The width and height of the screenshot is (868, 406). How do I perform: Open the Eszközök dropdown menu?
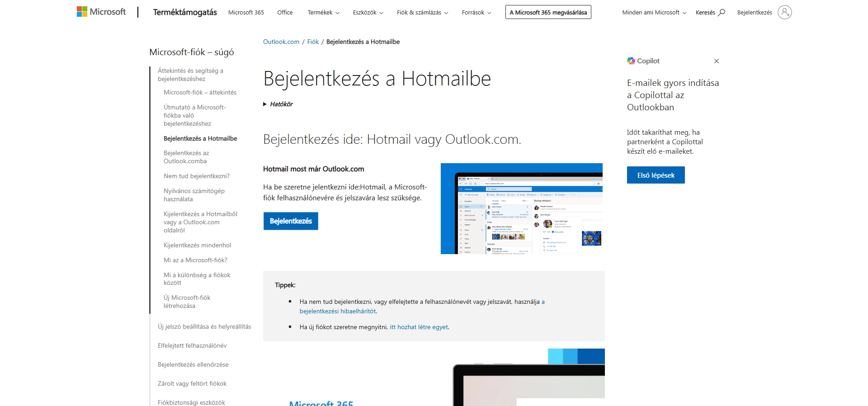point(368,13)
